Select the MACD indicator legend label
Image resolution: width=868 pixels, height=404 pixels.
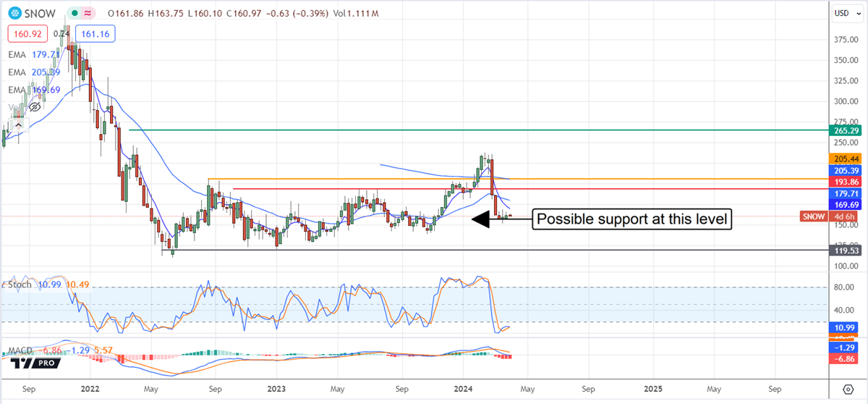tap(22, 351)
